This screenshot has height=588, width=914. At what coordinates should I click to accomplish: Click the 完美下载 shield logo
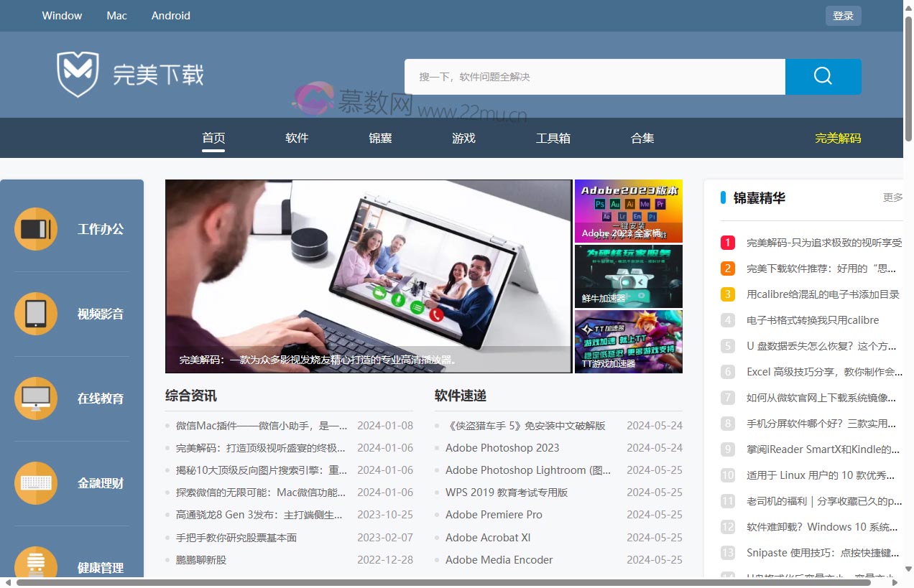tap(78, 74)
